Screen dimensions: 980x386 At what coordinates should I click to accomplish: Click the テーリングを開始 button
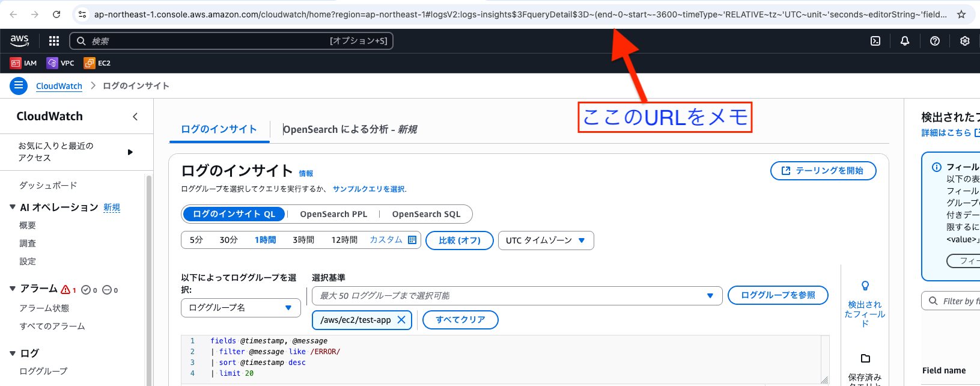tap(823, 171)
